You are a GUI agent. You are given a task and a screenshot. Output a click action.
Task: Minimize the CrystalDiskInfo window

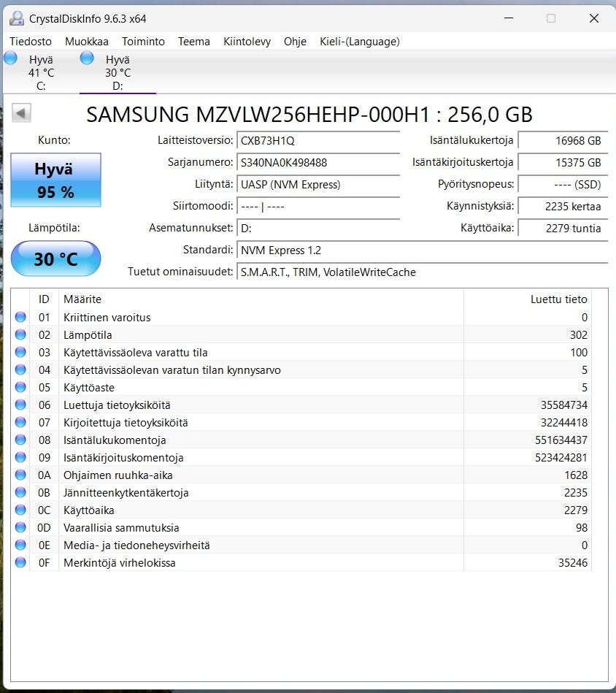coord(509,18)
